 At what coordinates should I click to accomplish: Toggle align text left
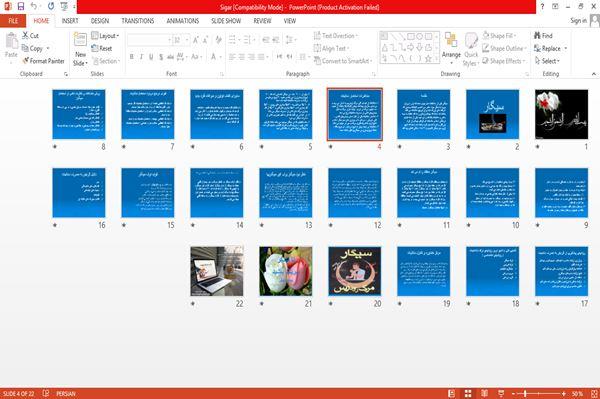pos(232,57)
